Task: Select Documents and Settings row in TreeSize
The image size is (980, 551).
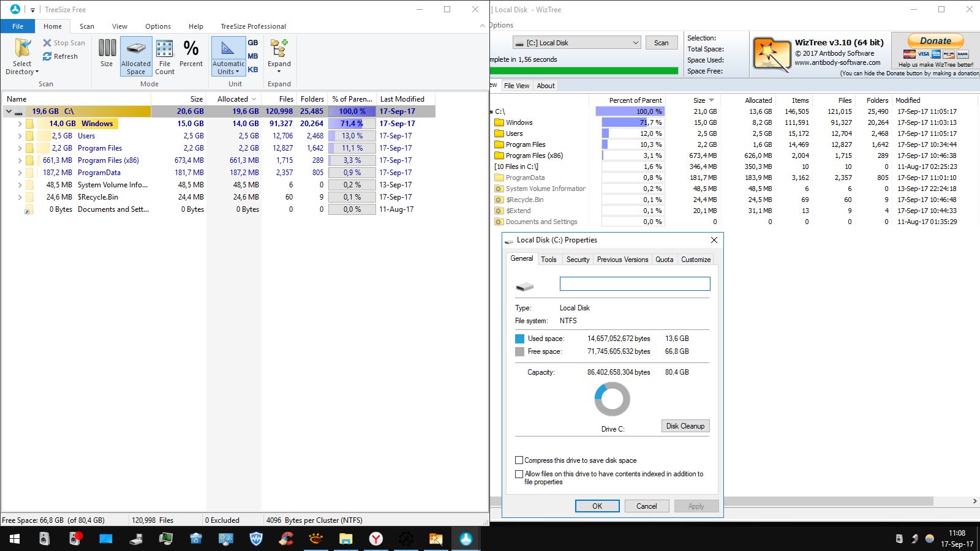Action: 218,209
